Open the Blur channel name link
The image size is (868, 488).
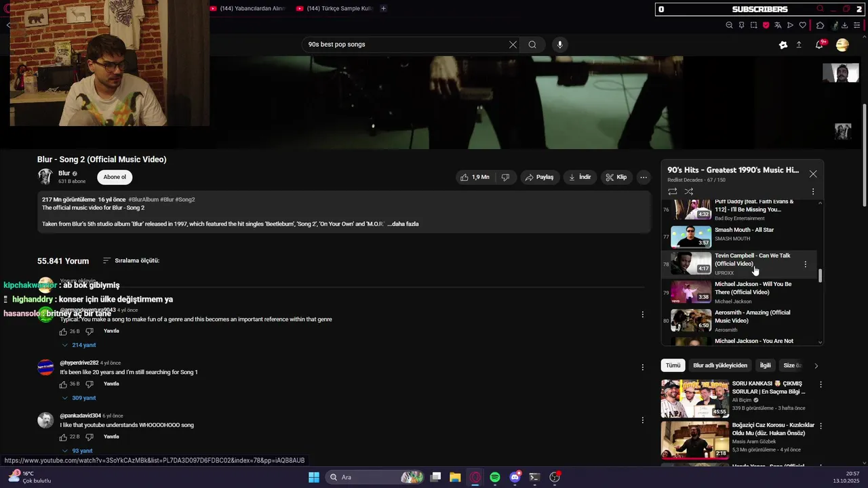click(64, 174)
